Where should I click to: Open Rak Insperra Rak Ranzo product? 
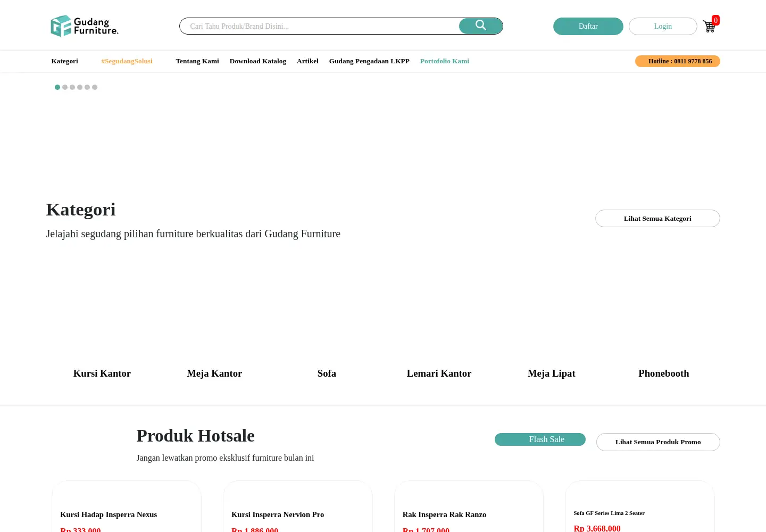(x=445, y=514)
